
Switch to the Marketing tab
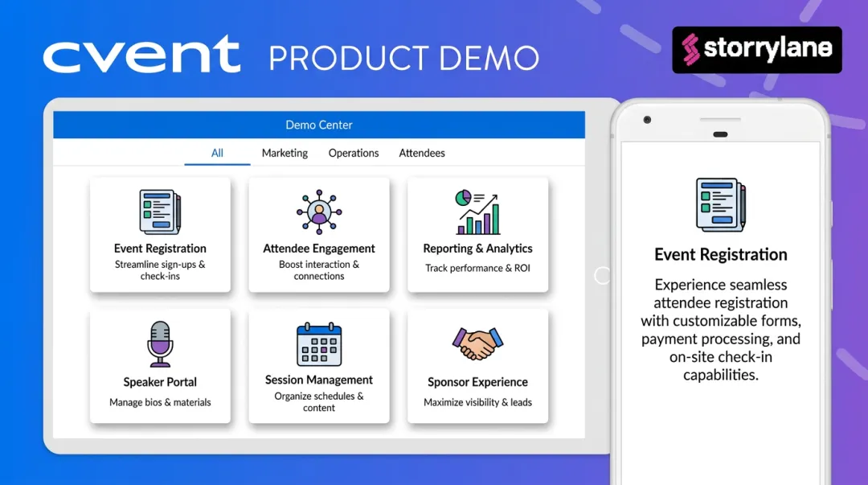click(285, 153)
